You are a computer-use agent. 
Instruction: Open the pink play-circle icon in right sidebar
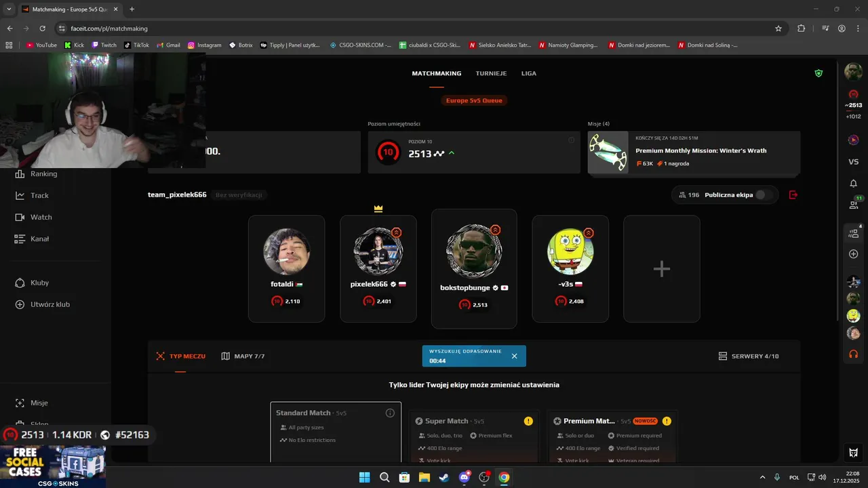pos(853,140)
